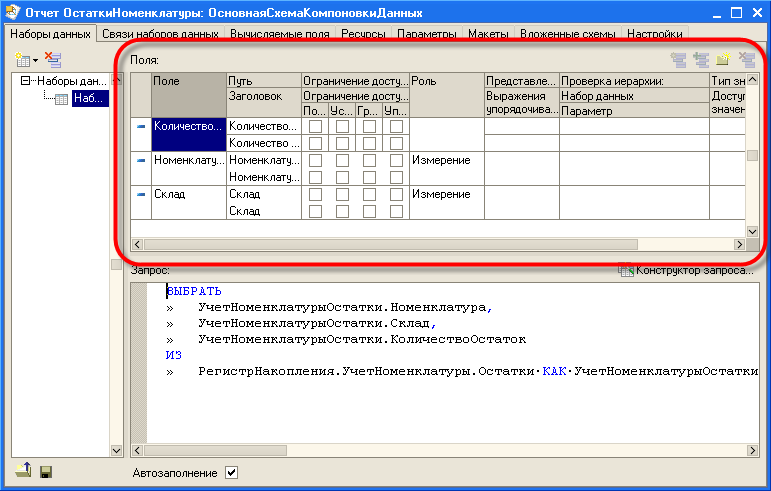771x491 pixels.
Task: Click the load schema from file icon
Action: coord(24,472)
